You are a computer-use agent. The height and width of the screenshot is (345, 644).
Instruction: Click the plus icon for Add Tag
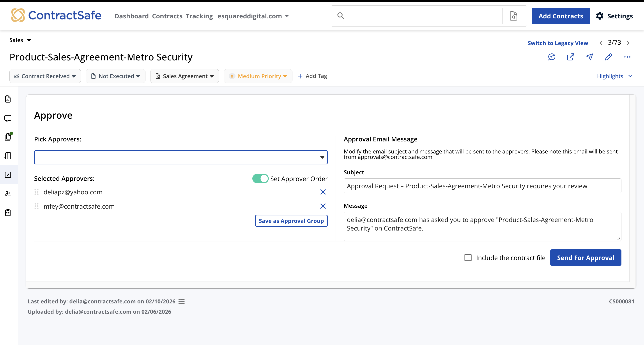(x=300, y=76)
